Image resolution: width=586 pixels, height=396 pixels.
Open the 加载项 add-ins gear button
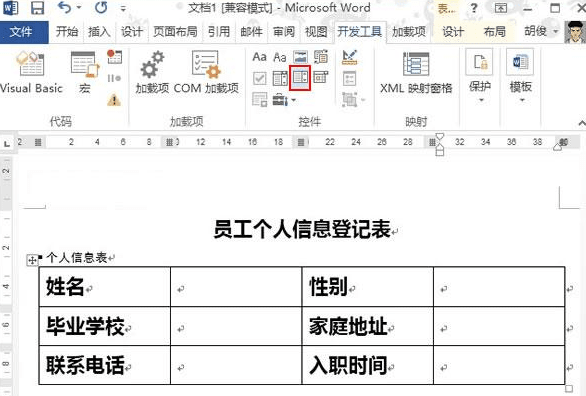coord(152,72)
